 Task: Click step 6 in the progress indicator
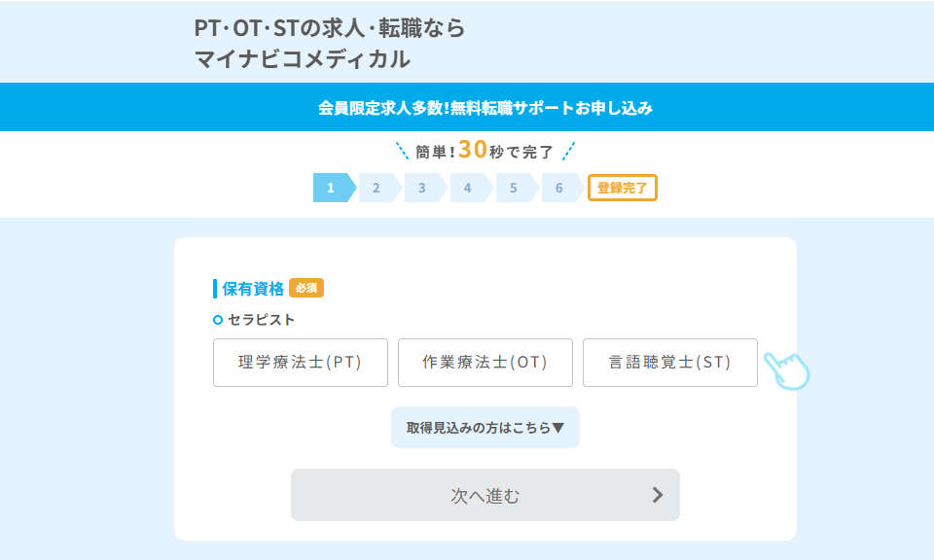559,188
